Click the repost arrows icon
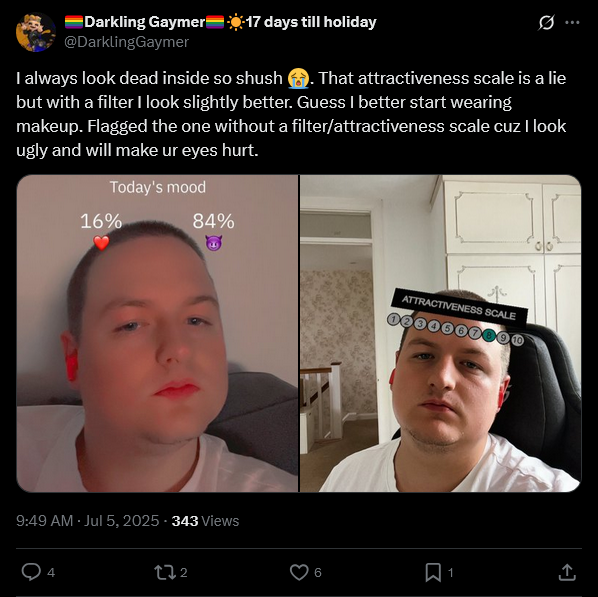The height and width of the screenshot is (597, 598). coord(165,572)
